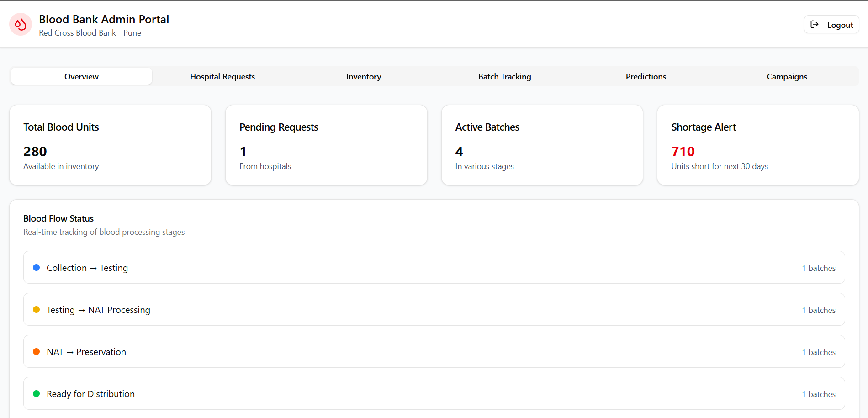This screenshot has height=418, width=868.
Task: Click the blue dot beside Collection → Testing
Action: (37, 268)
